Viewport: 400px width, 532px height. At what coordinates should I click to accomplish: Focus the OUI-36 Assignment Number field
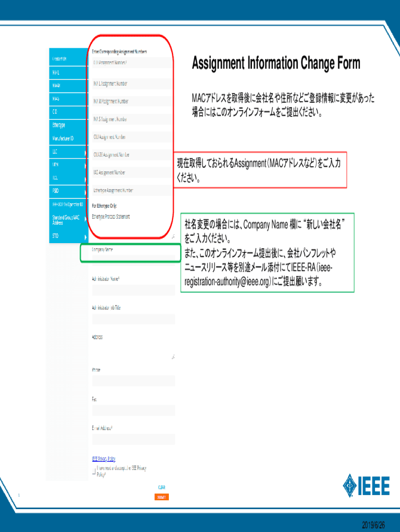(x=132, y=155)
